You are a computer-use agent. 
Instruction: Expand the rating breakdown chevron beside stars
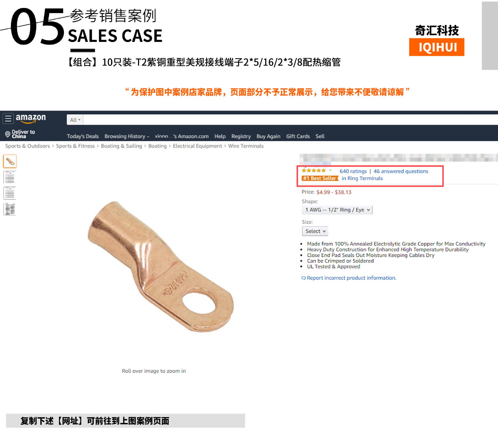point(330,170)
